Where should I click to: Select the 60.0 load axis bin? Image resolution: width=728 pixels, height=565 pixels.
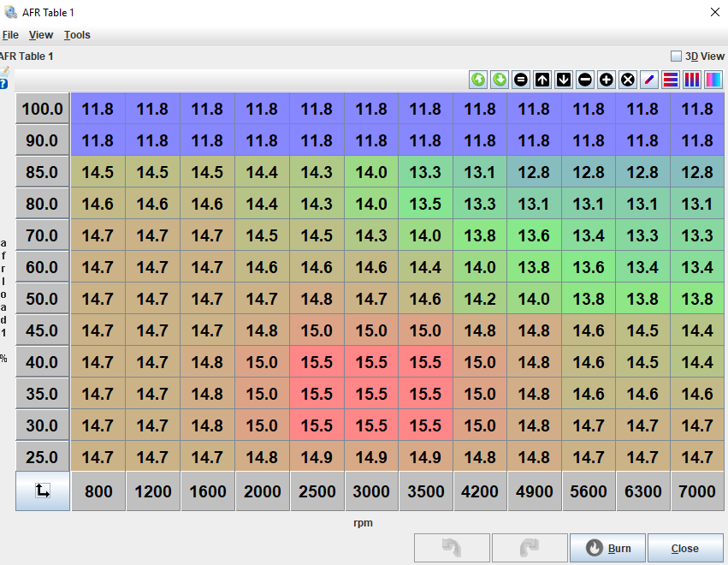pyautogui.click(x=42, y=267)
